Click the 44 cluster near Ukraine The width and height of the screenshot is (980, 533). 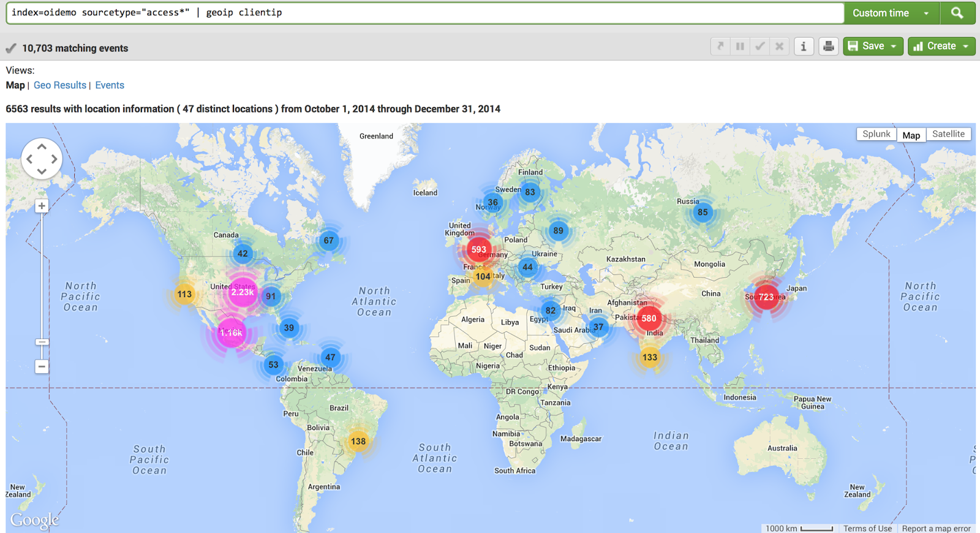click(527, 267)
